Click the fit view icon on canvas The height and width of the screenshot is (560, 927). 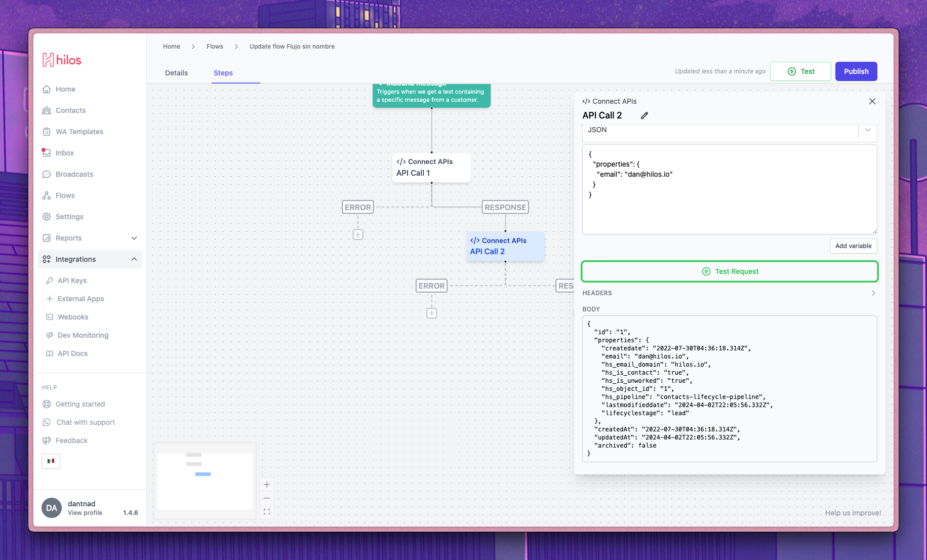267,512
